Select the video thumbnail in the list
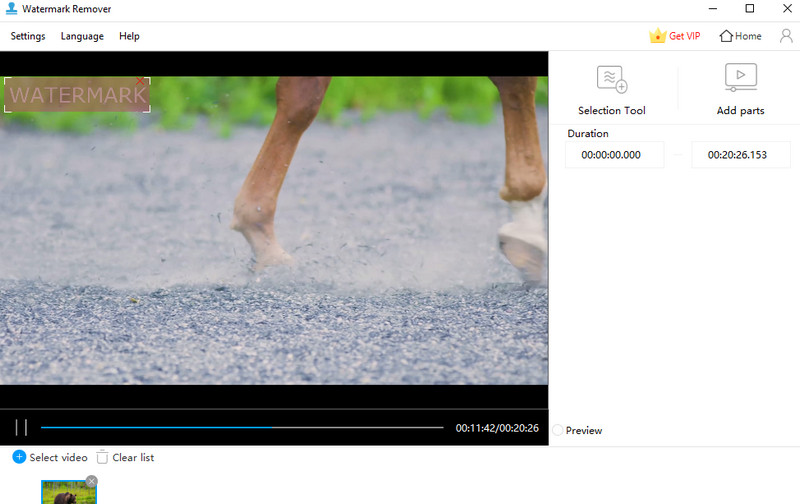Screen dimensions: 800x504 point(68,493)
